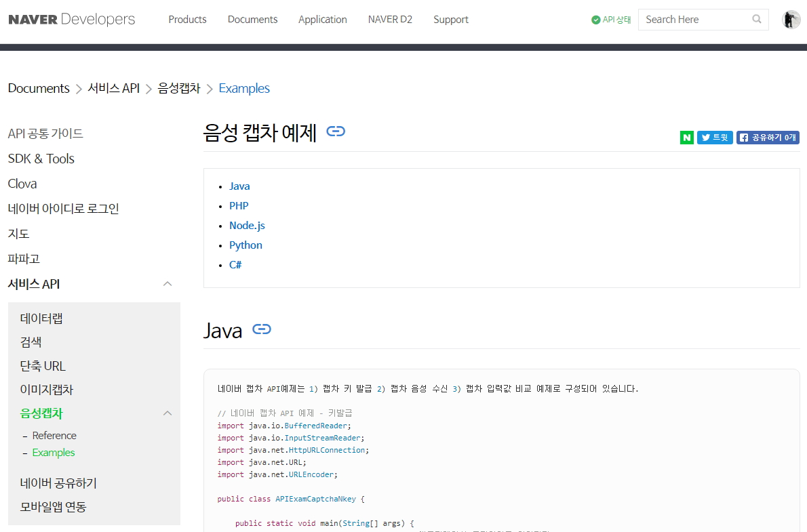The image size is (807, 532).
Task: Click the NAVER Developers logo
Action: coord(71,20)
